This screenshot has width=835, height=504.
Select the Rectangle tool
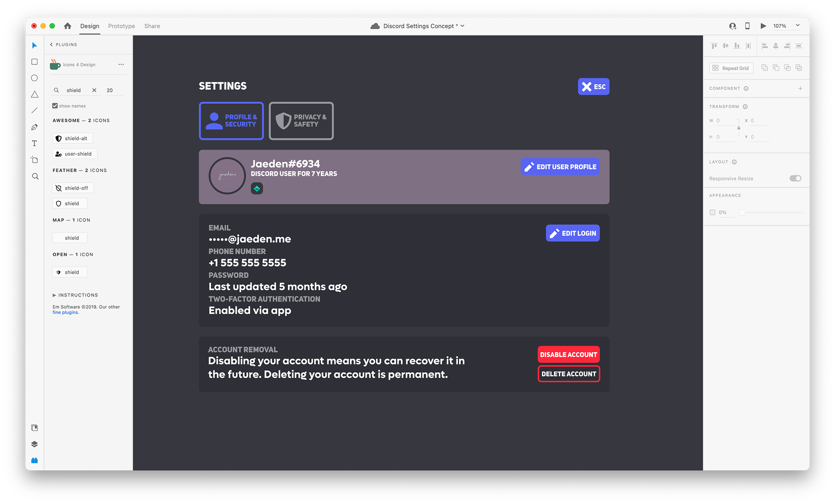(x=34, y=62)
